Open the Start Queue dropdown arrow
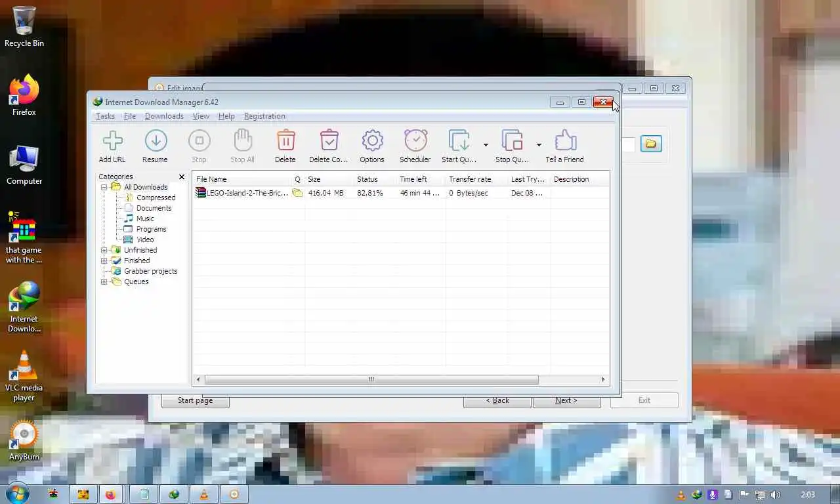Viewport: 840px width, 504px height. coord(486,145)
